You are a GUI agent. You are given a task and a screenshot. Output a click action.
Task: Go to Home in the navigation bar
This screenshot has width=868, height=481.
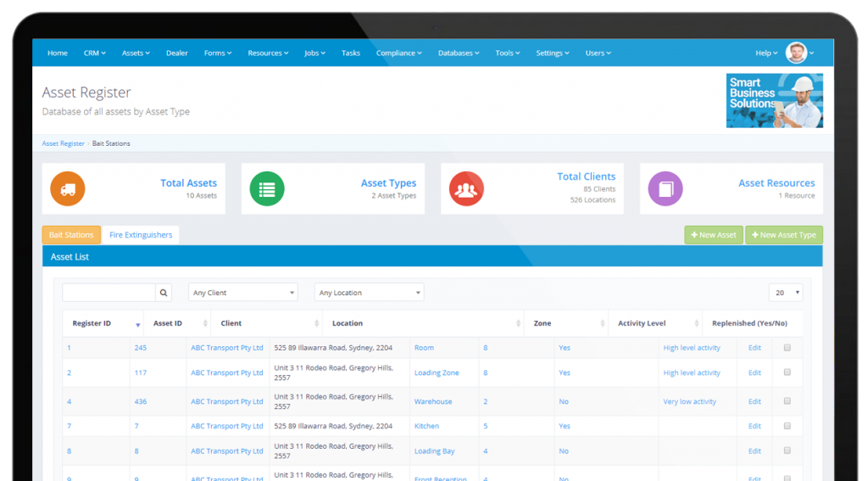coord(58,53)
